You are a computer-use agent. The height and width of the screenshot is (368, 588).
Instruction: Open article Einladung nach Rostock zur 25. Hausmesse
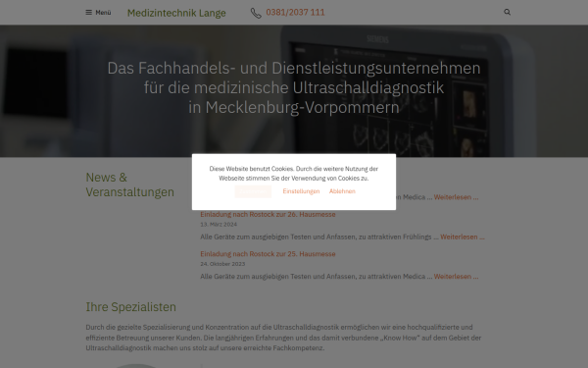coord(268,254)
